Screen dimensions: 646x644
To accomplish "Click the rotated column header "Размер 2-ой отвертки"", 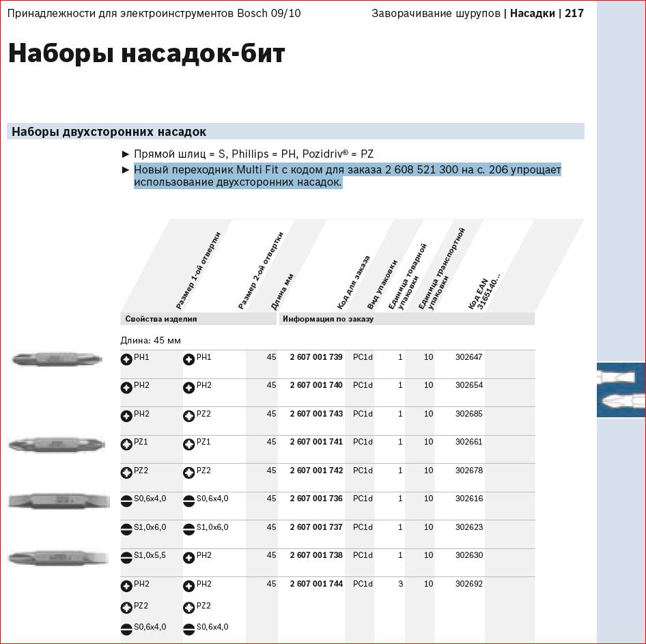I will [261, 270].
